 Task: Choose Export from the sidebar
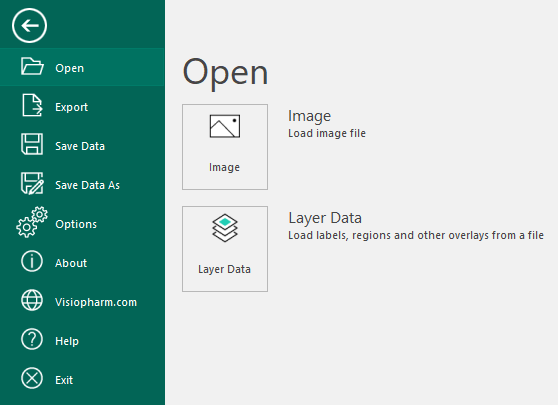[x=82, y=106]
